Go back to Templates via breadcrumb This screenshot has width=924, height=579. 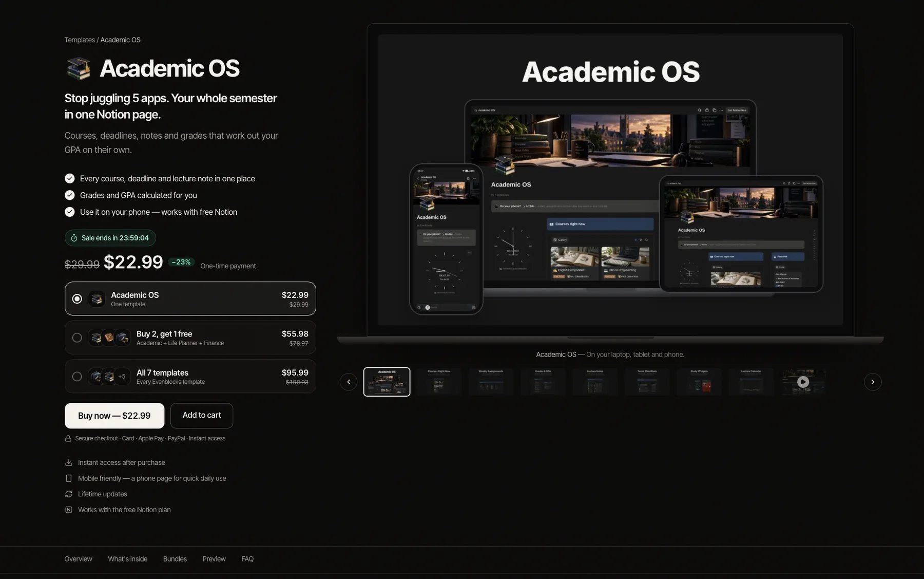pyautogui.click(x=80, y=40)
